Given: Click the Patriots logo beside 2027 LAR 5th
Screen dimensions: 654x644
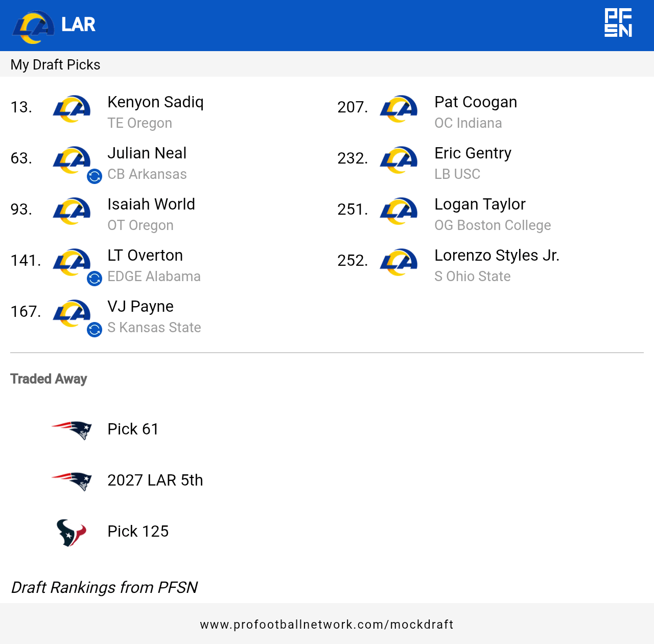Looking at the screenshot, I should tap(72, 481).
